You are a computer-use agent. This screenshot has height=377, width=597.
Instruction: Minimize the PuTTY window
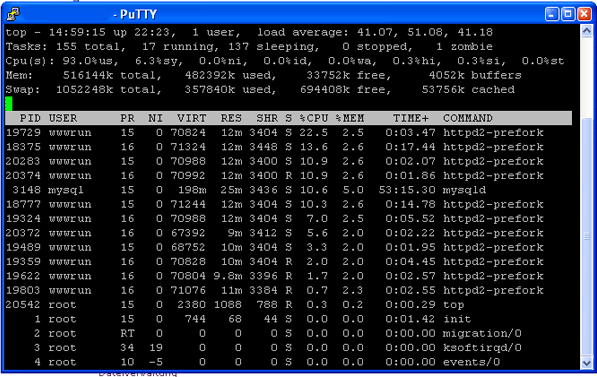coord(552,14)
